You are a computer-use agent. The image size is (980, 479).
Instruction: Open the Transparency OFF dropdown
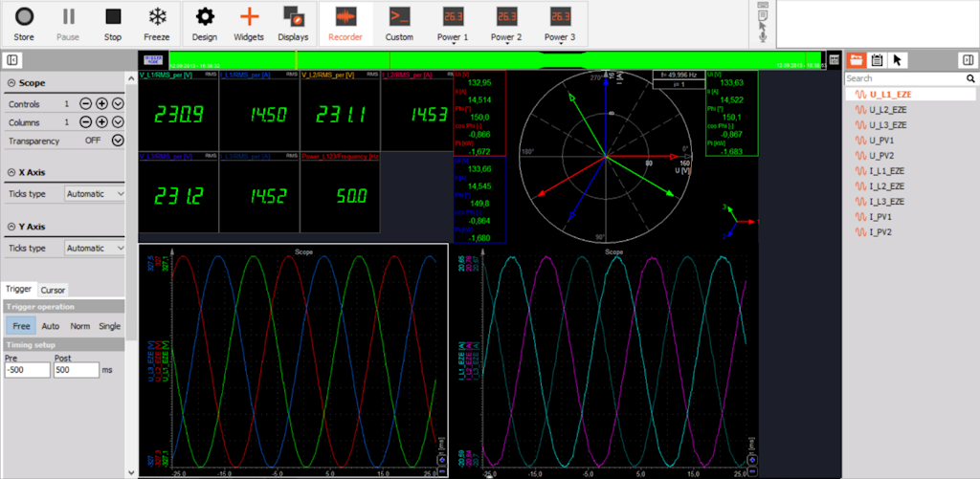(118, 141)
